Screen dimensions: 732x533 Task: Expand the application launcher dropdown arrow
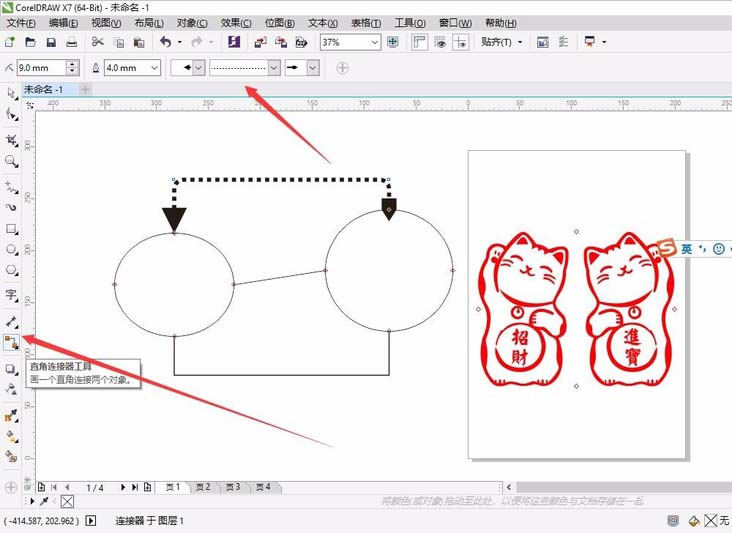point(604,42)
